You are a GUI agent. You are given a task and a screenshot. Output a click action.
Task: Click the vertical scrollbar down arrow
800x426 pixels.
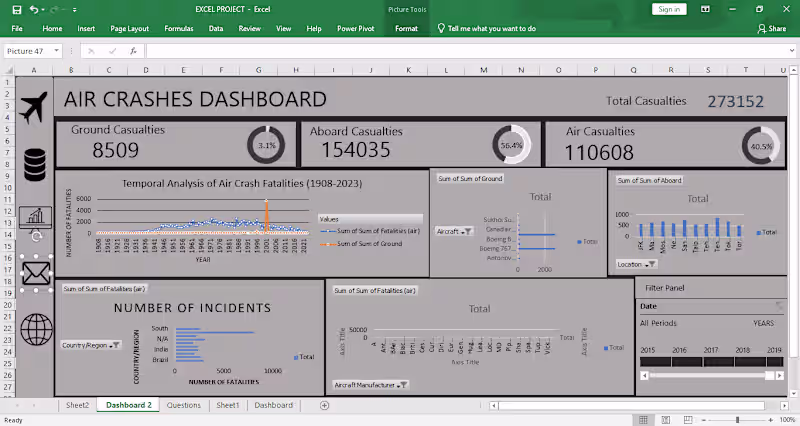click(793, 393)
